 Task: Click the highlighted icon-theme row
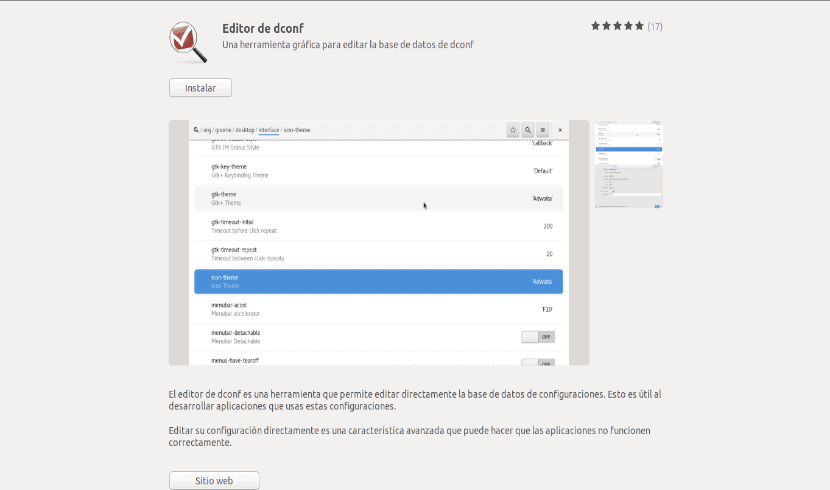pyautogui.click(x=378, y=282)
